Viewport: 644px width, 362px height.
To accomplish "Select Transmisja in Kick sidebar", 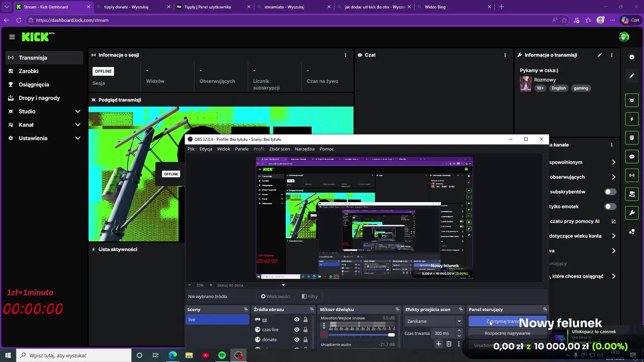I will pyautogui.click(x=44, y=58).
